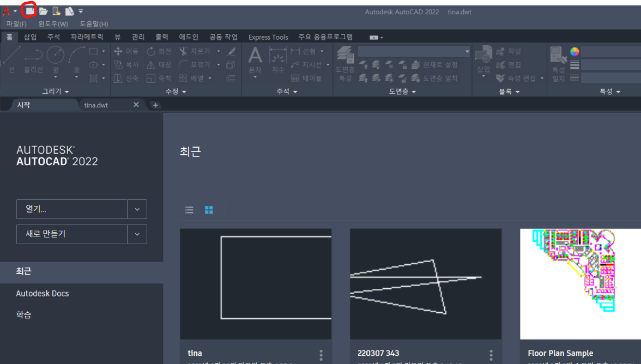
Task: Open dropdown arrow next to 열기 button
Action: tap(137, 209)
